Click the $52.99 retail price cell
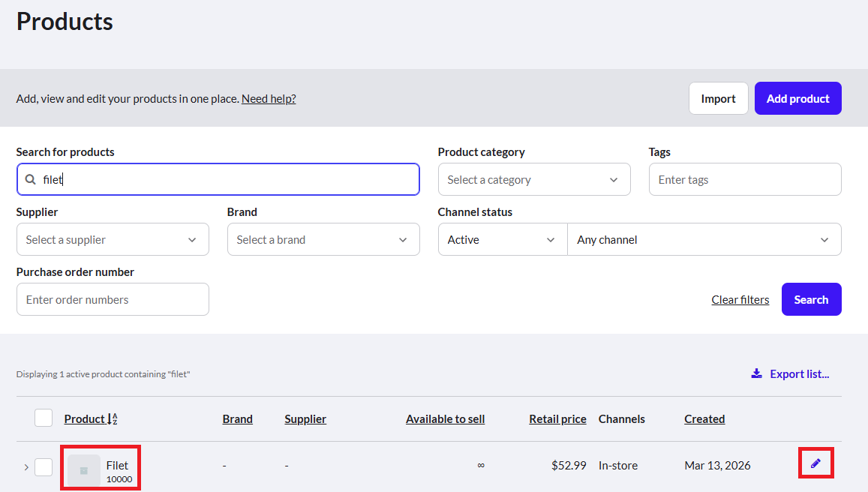 pyautogui.click(x=569, y=466)
